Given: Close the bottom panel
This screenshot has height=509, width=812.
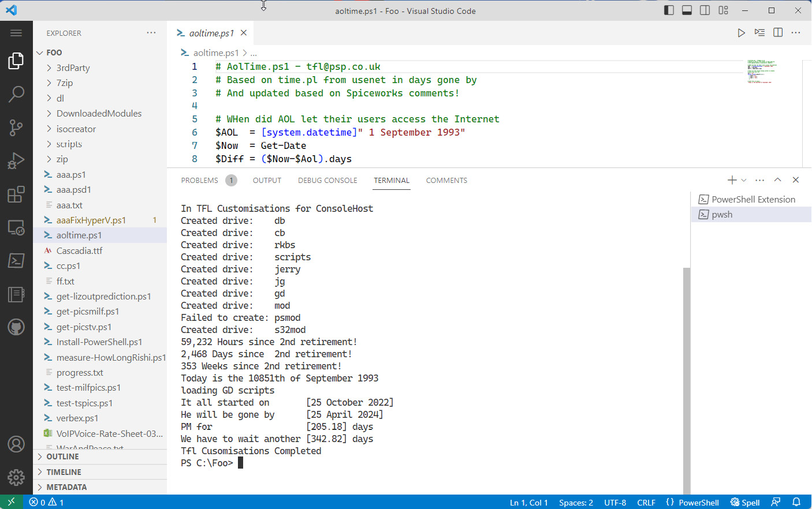Looking at the screenshot, I should point(796,180).
